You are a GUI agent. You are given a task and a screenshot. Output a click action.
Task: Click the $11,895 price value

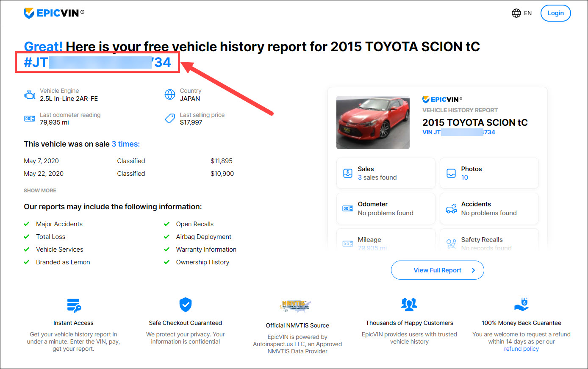tap(222, 161)
